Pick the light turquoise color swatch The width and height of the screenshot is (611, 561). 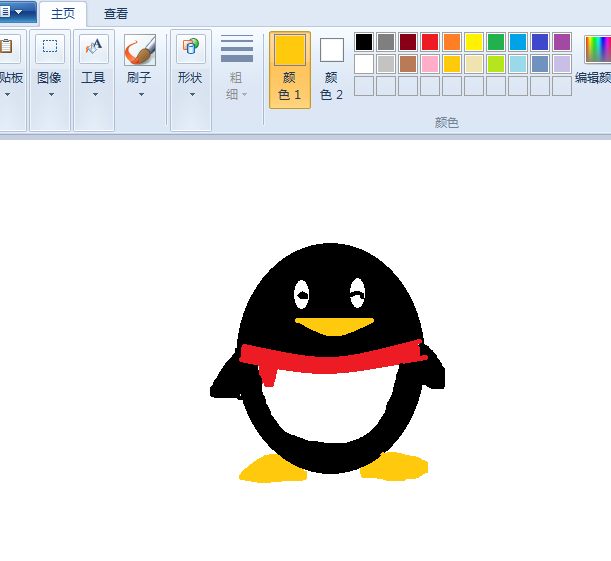(518, 64)
